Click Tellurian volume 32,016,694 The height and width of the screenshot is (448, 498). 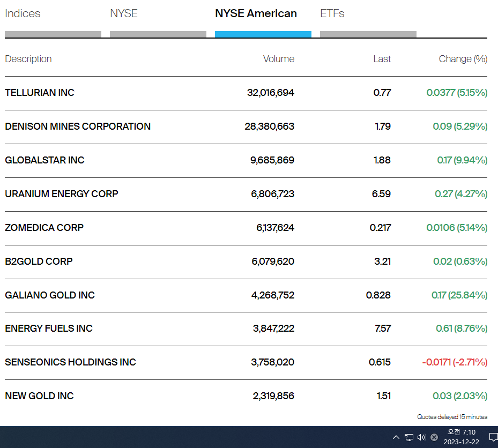pos(271,92)
